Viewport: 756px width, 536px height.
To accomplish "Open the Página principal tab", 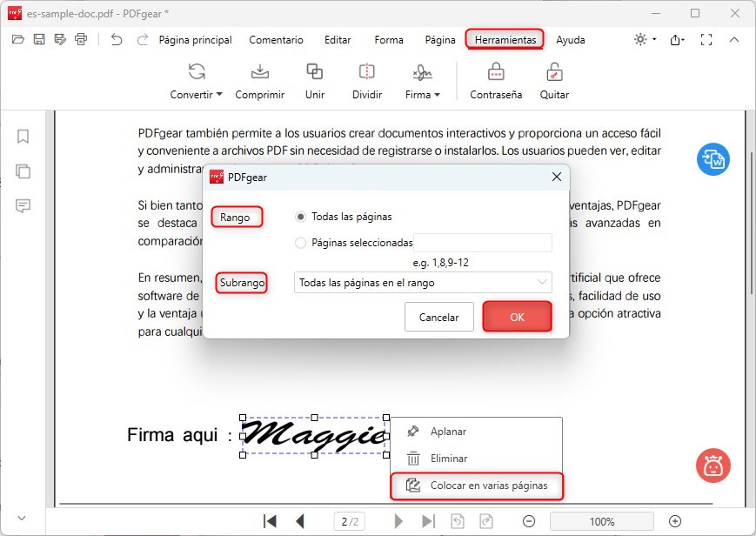I will coord(195,40).
